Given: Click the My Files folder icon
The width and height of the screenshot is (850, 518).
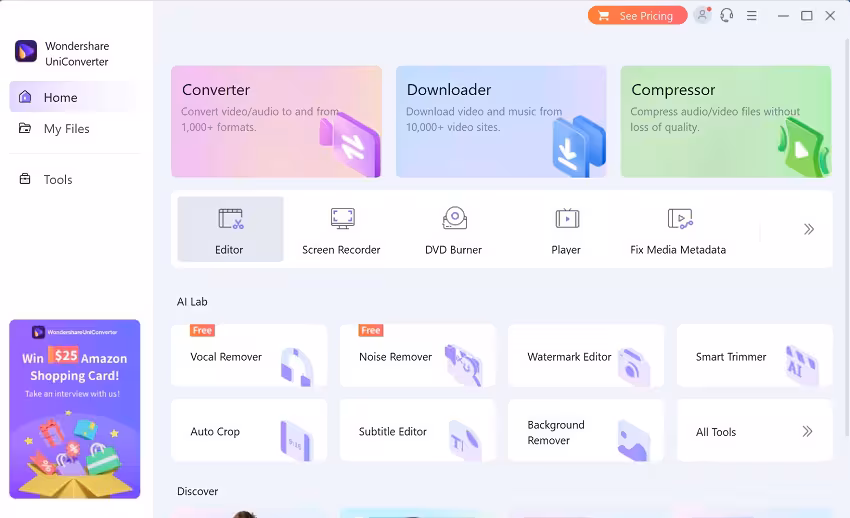Looking at the screenshot, I should coord(25,128).
